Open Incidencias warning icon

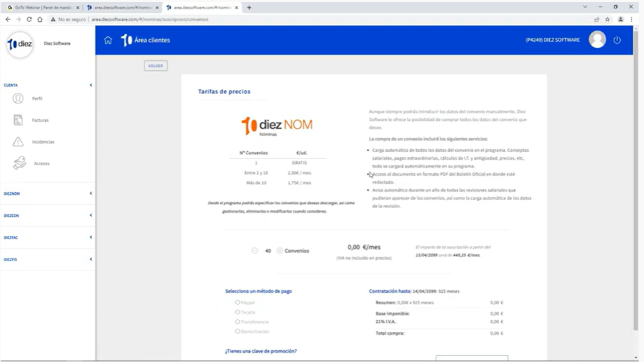coord(18,142)
